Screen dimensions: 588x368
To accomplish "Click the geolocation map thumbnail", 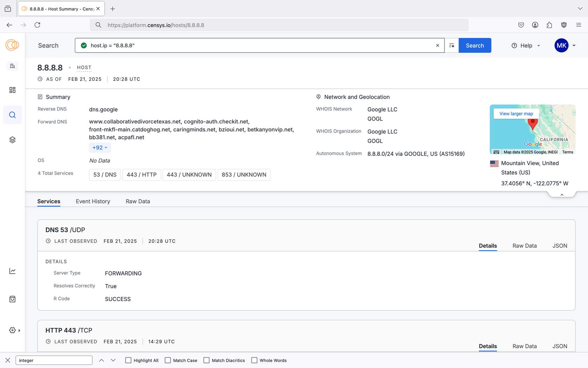I will (x=533, y=129).
